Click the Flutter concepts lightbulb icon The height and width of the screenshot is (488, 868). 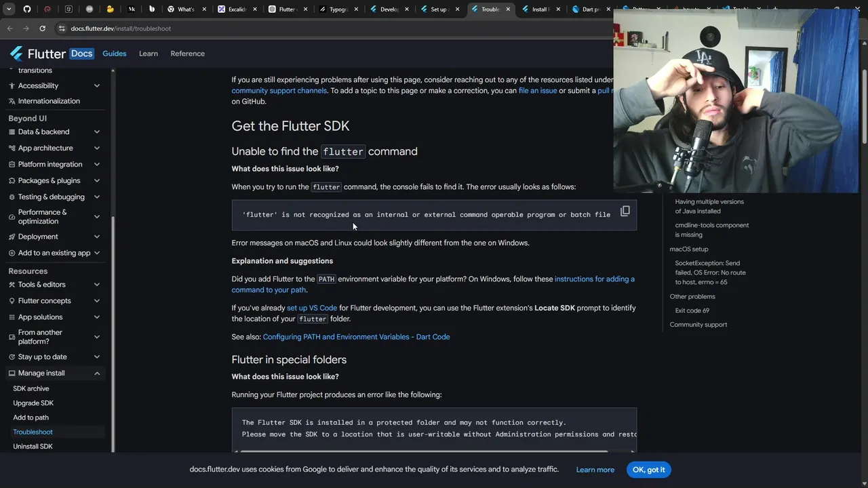pos(12,301)
